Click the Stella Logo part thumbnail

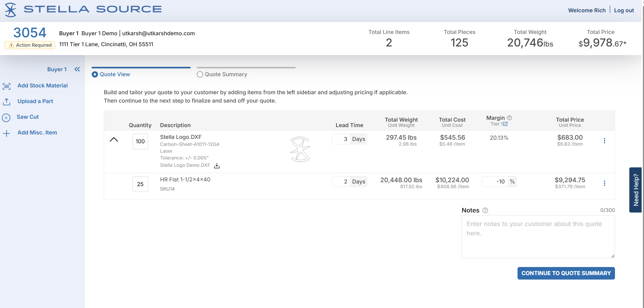[300, 149]
